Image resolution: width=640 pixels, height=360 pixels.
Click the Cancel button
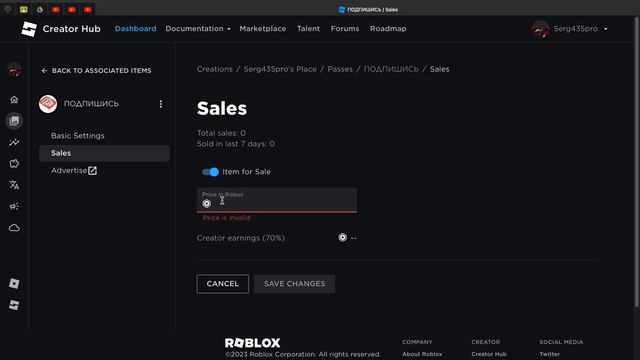coord(222,284)
